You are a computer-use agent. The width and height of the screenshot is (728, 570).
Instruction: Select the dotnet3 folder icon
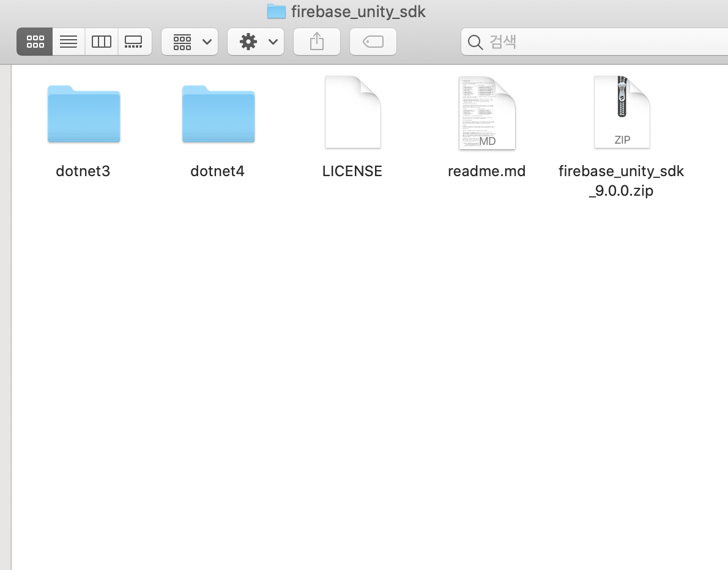point(84,114)
